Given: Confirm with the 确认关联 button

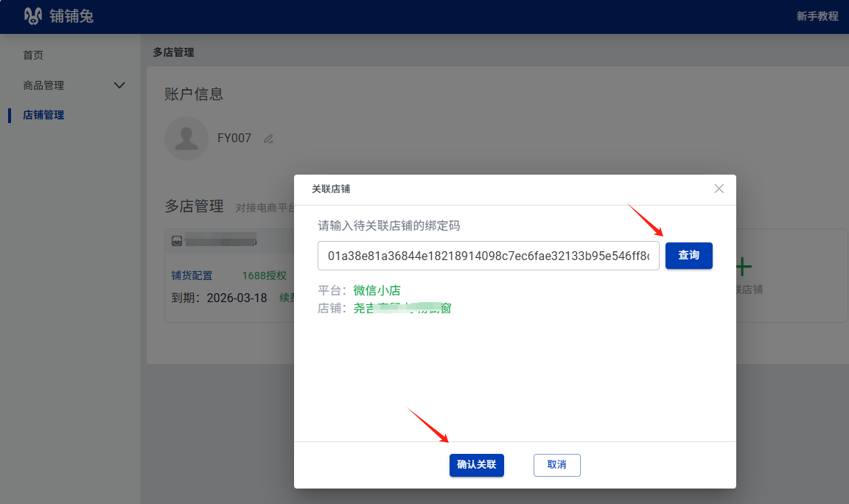Looking at the screenshot, I should [476, 465].
